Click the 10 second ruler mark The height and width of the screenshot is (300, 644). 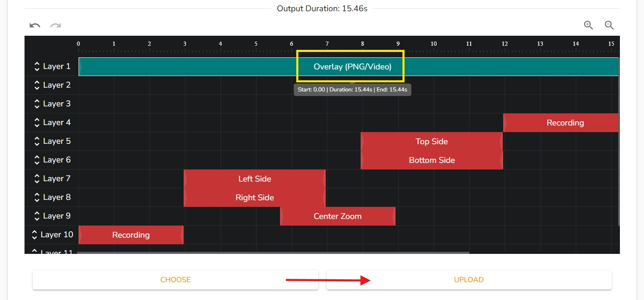tap(434, 44)
